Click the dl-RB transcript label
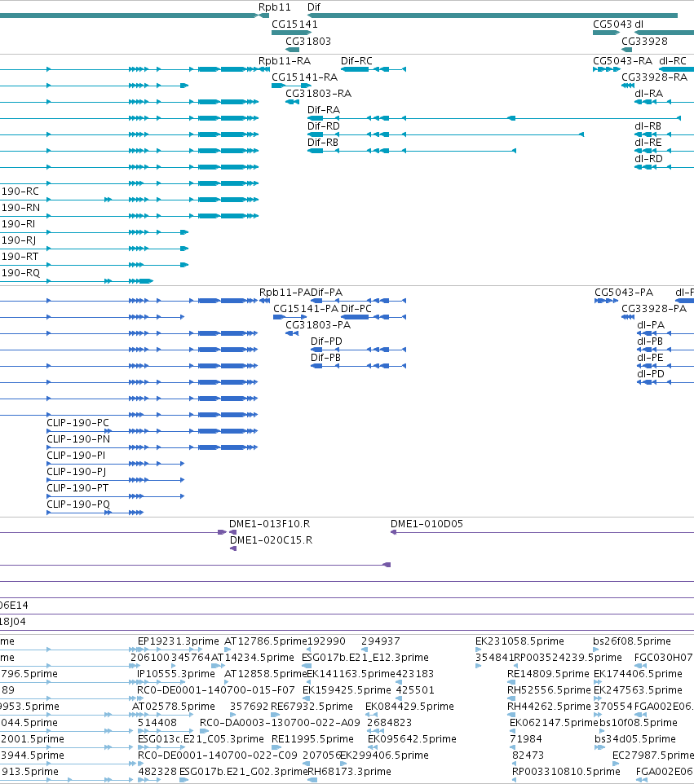The height and width of the screenshot is (784, 694). (648, 126)
